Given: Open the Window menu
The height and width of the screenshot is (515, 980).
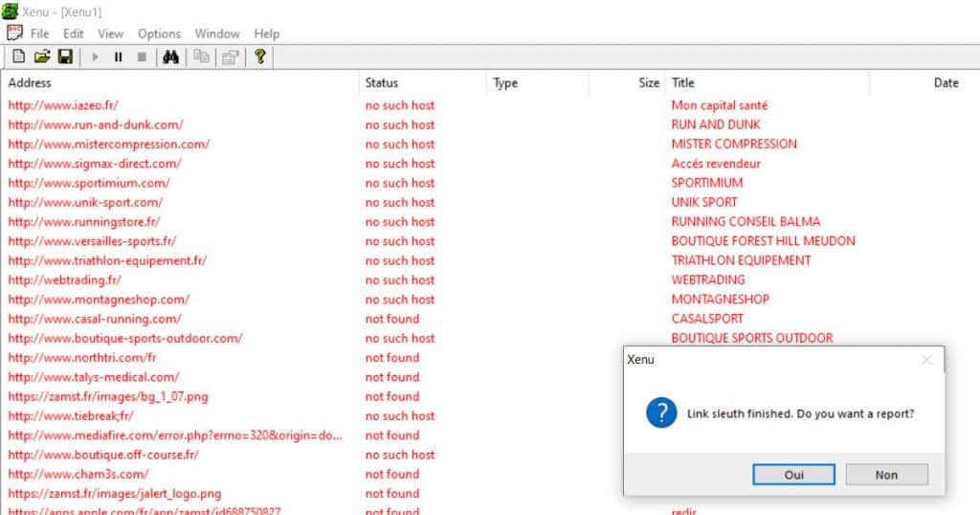Looking at the screenshot, I should [x=217, y=34].
